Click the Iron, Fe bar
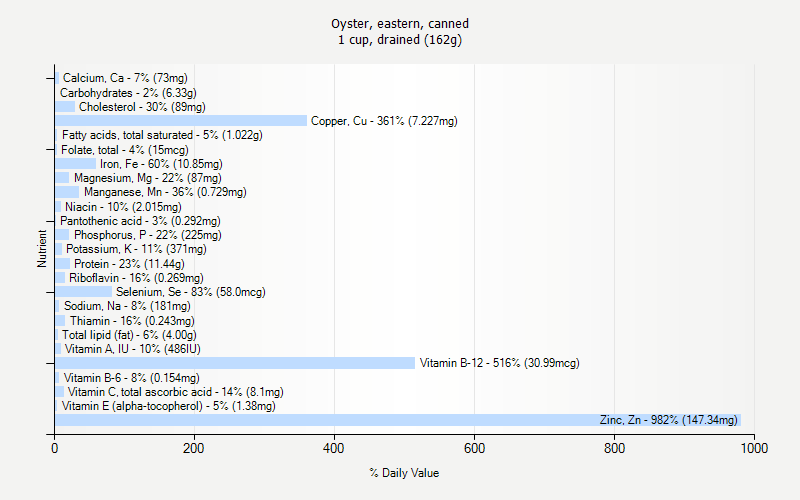 click(76, 164)
